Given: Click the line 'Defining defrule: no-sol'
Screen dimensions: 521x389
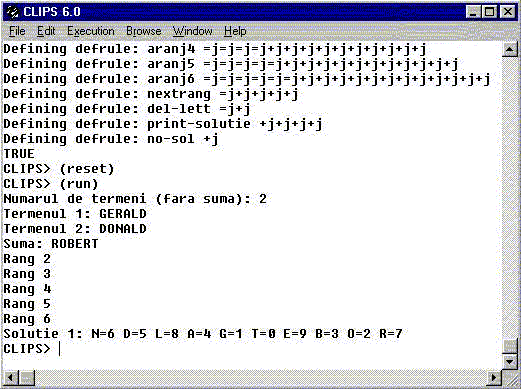Looking at the screenshot, I should pos(111,139).
